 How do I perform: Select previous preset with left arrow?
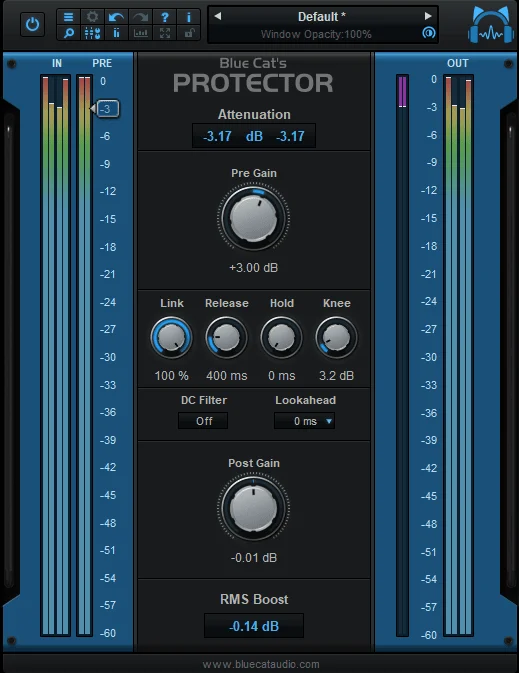(218, 16)
